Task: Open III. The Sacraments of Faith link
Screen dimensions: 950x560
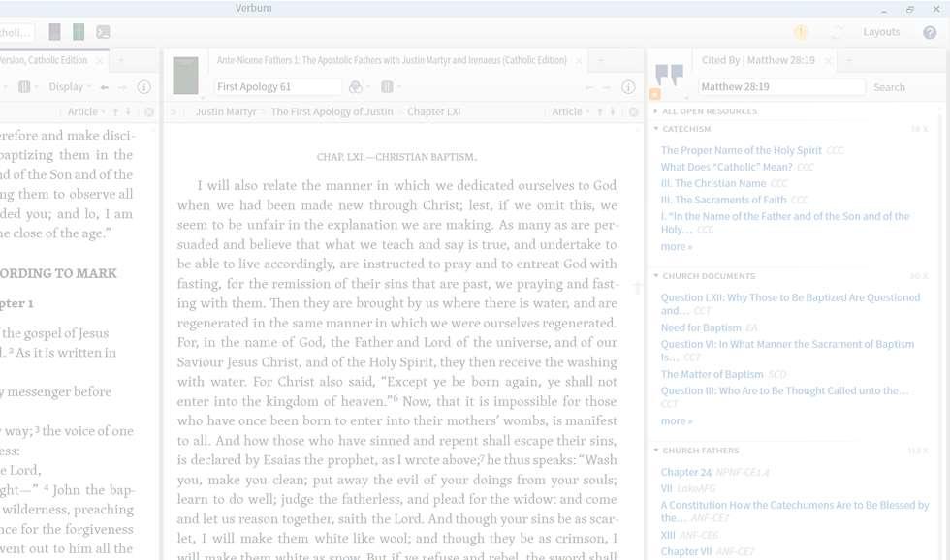Action: coord(723,200)
